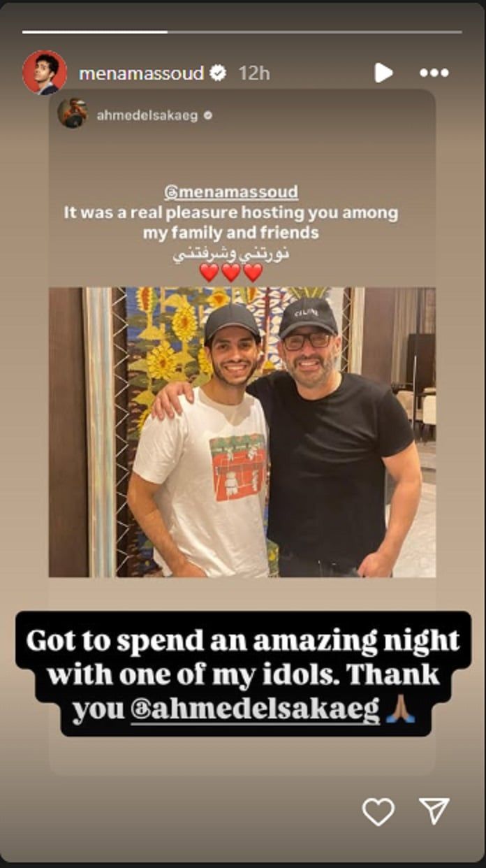The width and height of the screenshot is (486, 868).
Task: Follow the @ahmedelsakaeg mention in bottom caption
Action: click(255, 711)
